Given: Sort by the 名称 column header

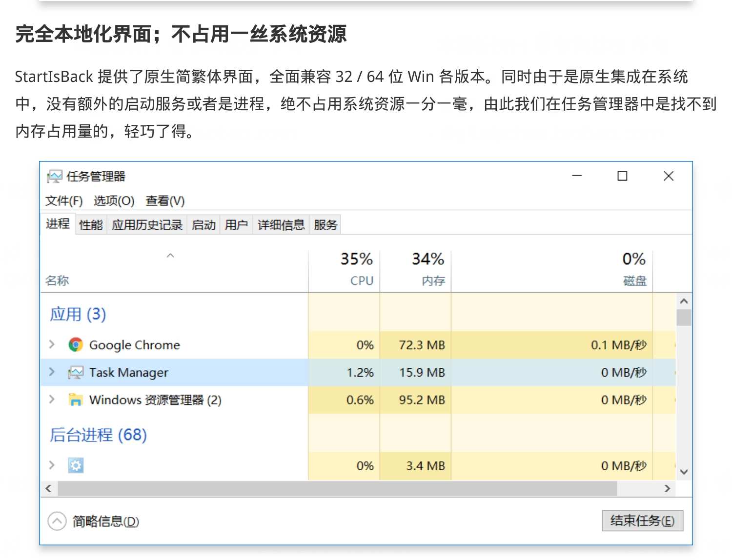Looking at the screenshot, I should tap(174, 271).
